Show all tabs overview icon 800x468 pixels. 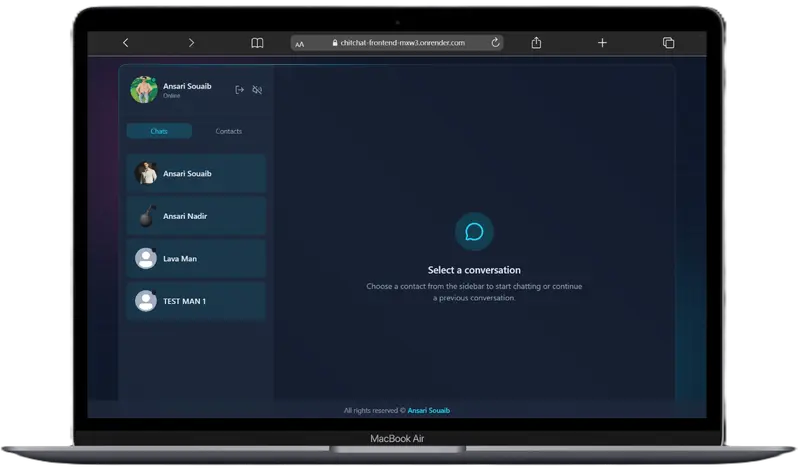668,43
